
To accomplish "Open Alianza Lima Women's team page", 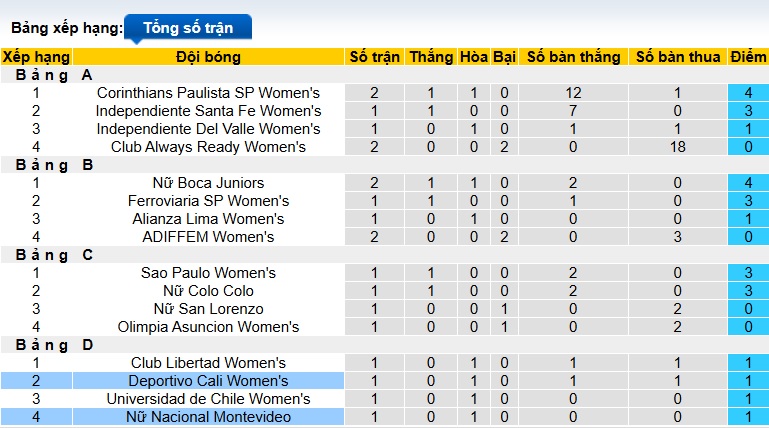I will point(208,219).
